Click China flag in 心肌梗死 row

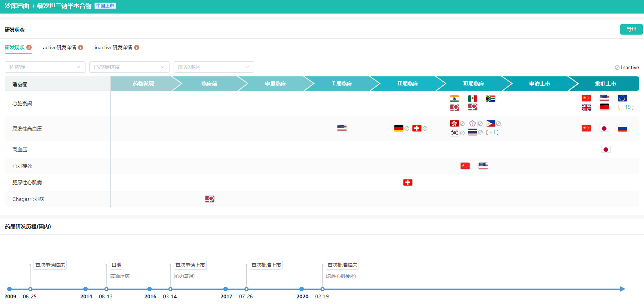pos(465,166)
